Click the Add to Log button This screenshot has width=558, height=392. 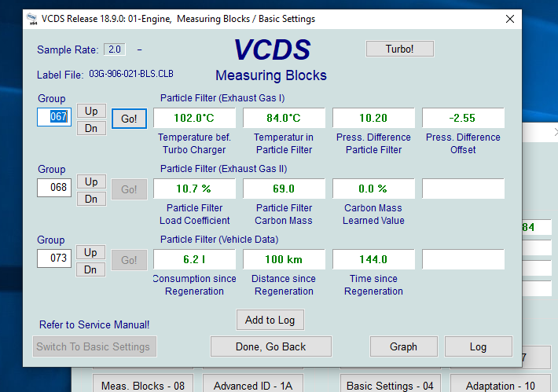(x=270, y=320)
